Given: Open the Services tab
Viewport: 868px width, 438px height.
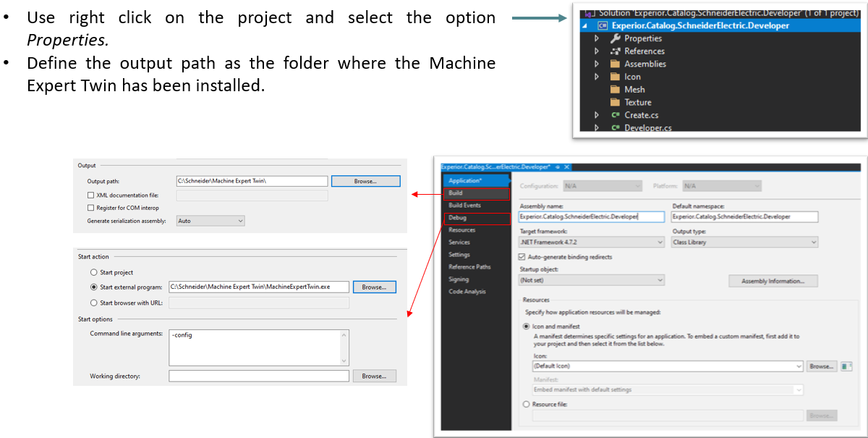Looking at the screenshot, I should point(476,243).
